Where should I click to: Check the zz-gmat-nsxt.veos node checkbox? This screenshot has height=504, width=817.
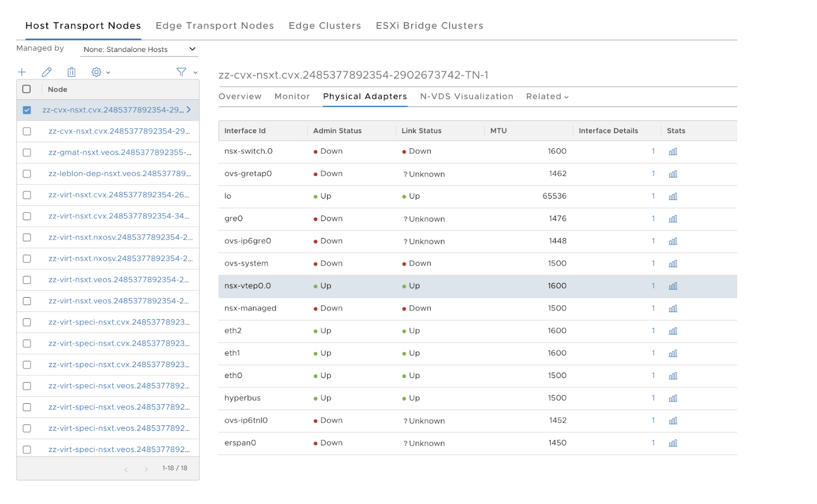27,153
